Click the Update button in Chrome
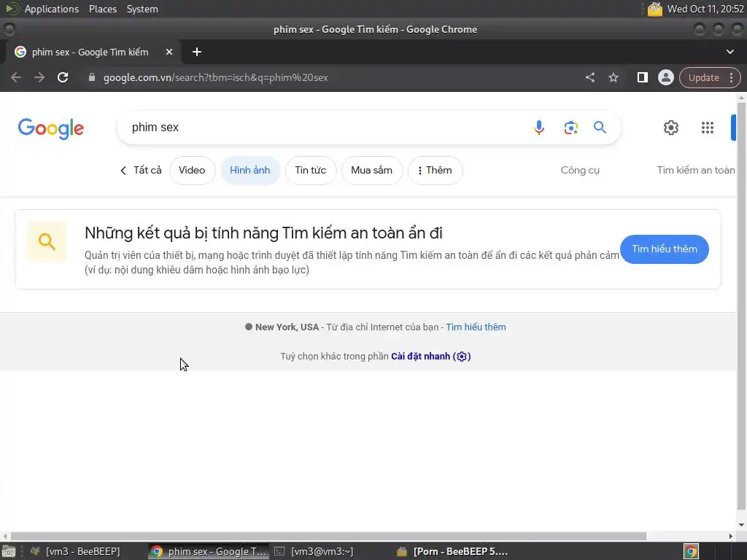The height and width of the screenshot is (560, 747). coord(704,77)
